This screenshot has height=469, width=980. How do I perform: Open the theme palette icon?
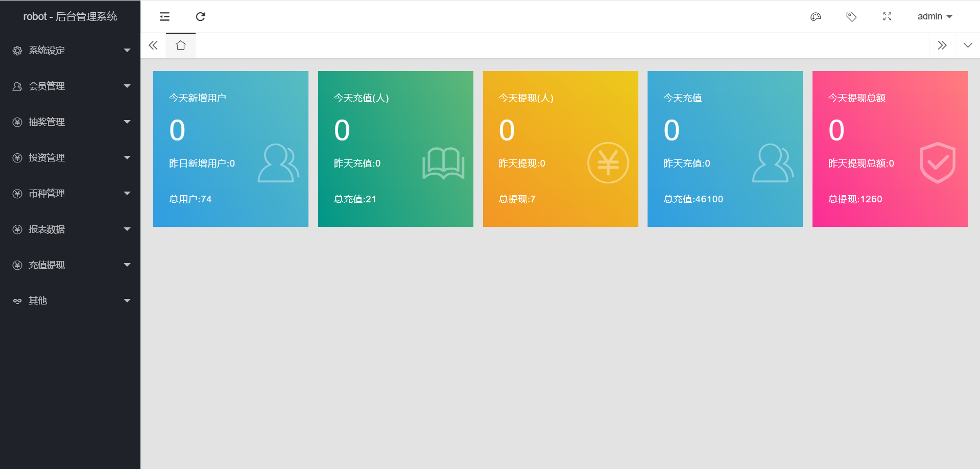[x=816, y=17]
